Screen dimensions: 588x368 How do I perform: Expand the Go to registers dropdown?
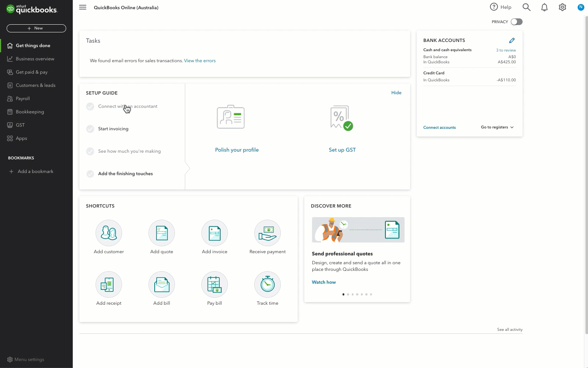pyautogui.click(x=496, y=127)
